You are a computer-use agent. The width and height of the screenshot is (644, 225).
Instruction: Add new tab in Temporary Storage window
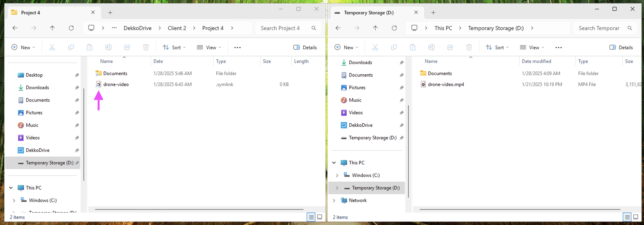(433, 13)
